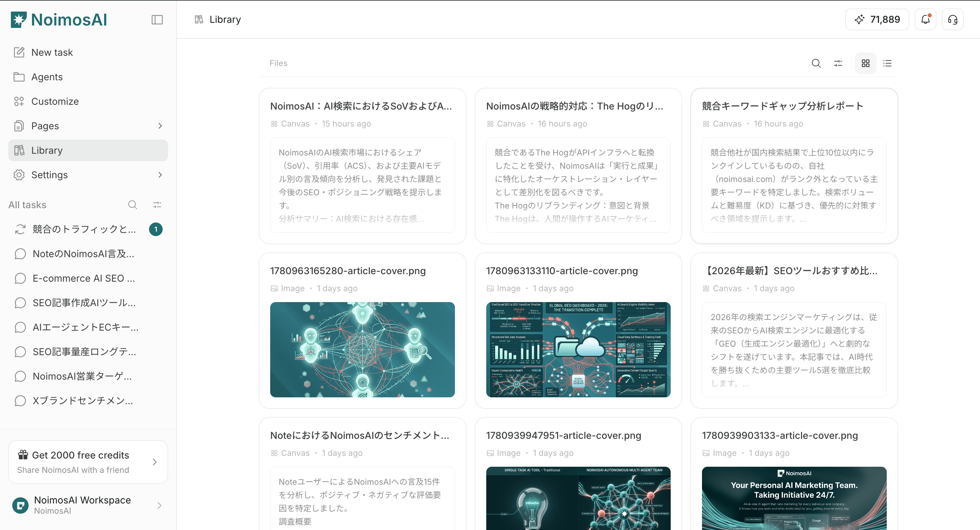Open Settings in the sidebar
The width and height of the screenshot is (980, 530).
[88, 175]
